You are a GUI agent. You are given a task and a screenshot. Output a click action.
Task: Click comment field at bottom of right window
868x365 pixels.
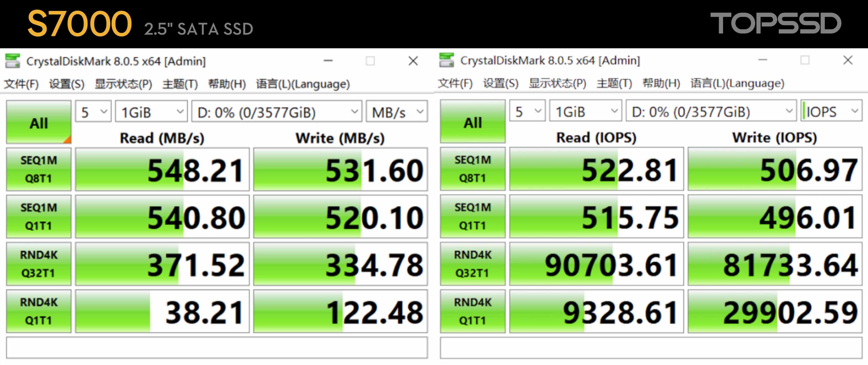pyautogui.click(x=651, y=347)
